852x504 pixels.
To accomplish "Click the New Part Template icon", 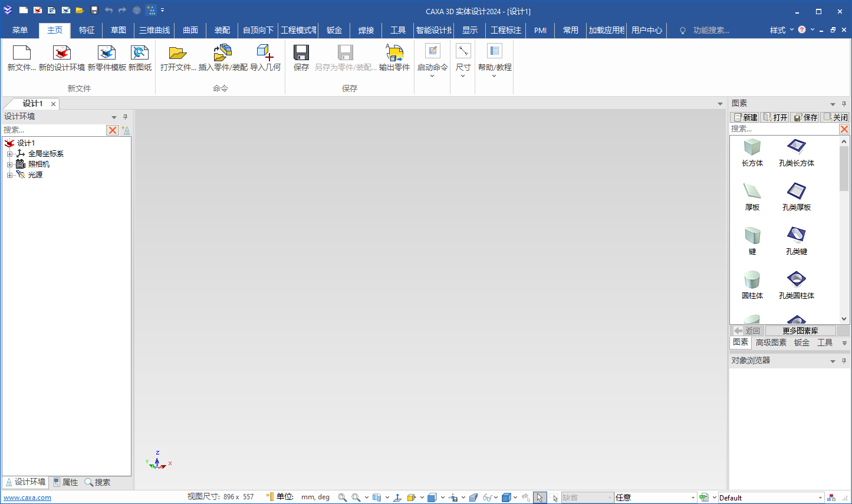I will point(107,54).
